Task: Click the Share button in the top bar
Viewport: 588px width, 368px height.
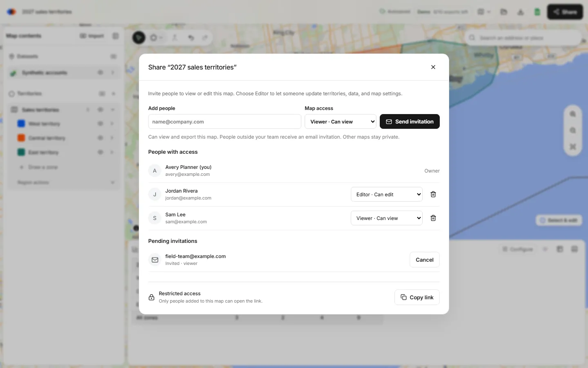Action: (565, 12)
